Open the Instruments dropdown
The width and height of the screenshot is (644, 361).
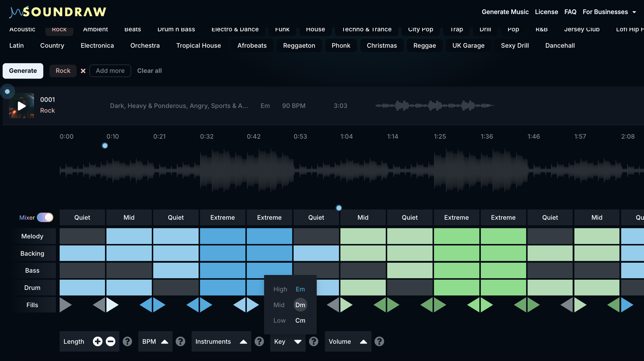point(243,341)
